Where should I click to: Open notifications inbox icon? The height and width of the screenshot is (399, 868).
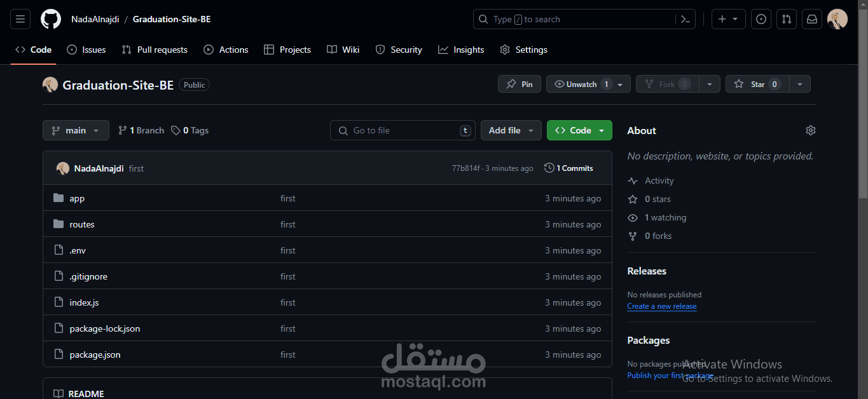812,19
